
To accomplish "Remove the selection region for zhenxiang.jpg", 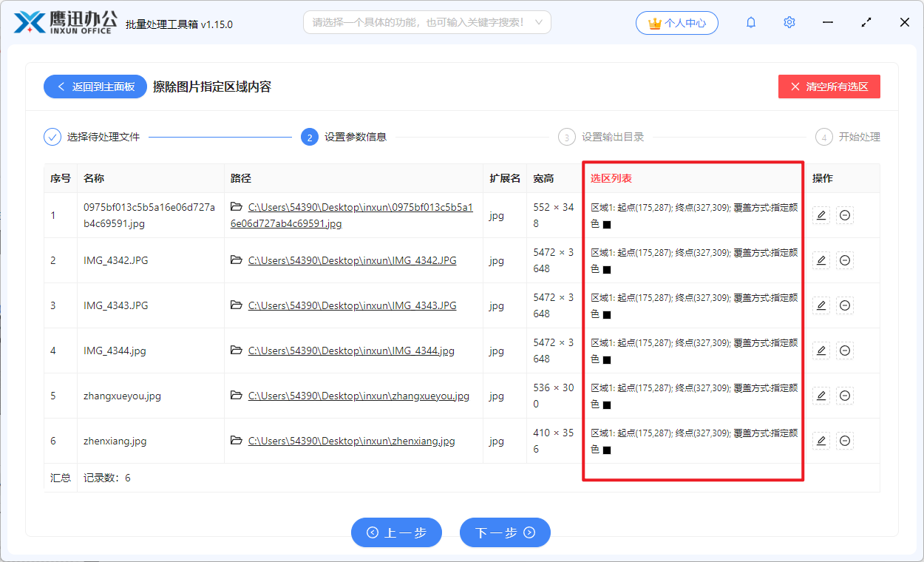I will click(844, 440).
